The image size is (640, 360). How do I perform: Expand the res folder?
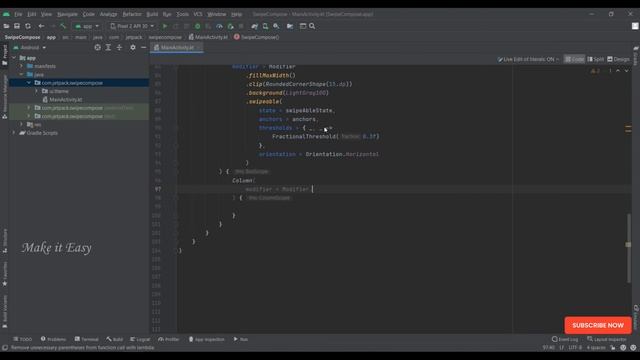tap(22, 124)
